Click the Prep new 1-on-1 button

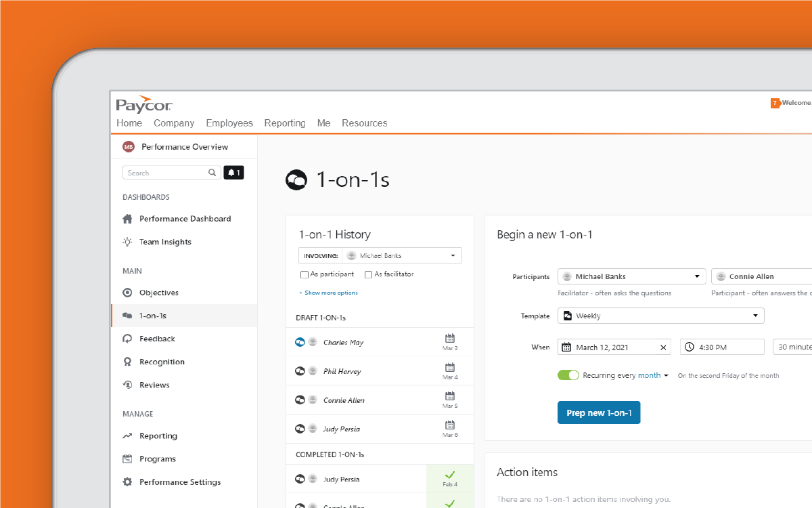click(599, 412)
